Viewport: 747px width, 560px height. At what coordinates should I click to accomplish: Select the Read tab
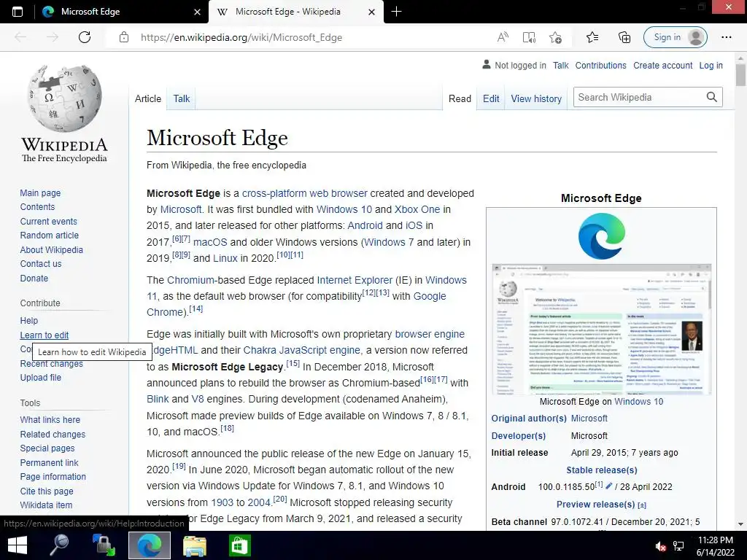coord(460,98)
